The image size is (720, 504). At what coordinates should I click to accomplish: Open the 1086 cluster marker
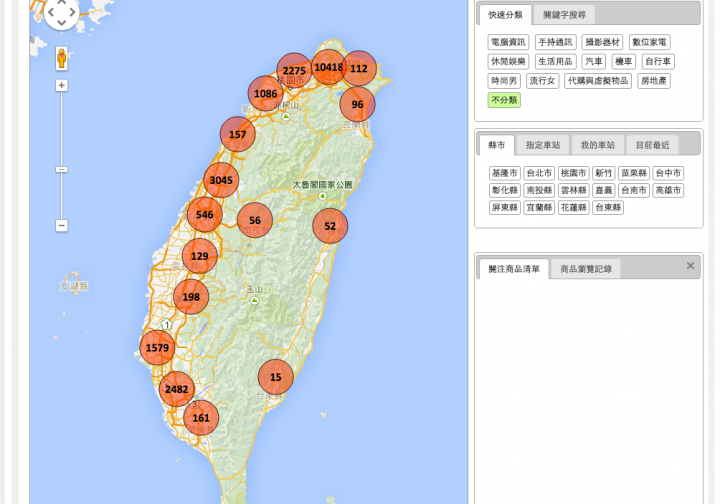click(x=265, y=94)
